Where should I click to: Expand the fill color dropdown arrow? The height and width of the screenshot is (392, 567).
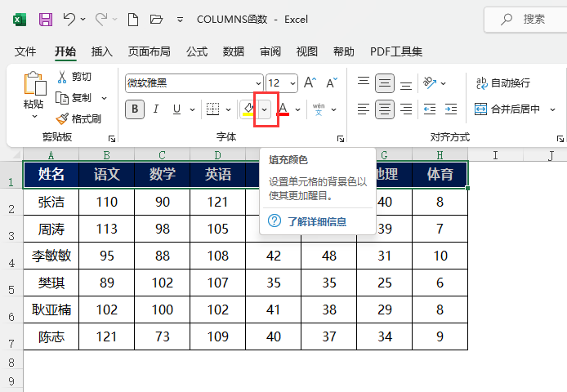point(265,109)
